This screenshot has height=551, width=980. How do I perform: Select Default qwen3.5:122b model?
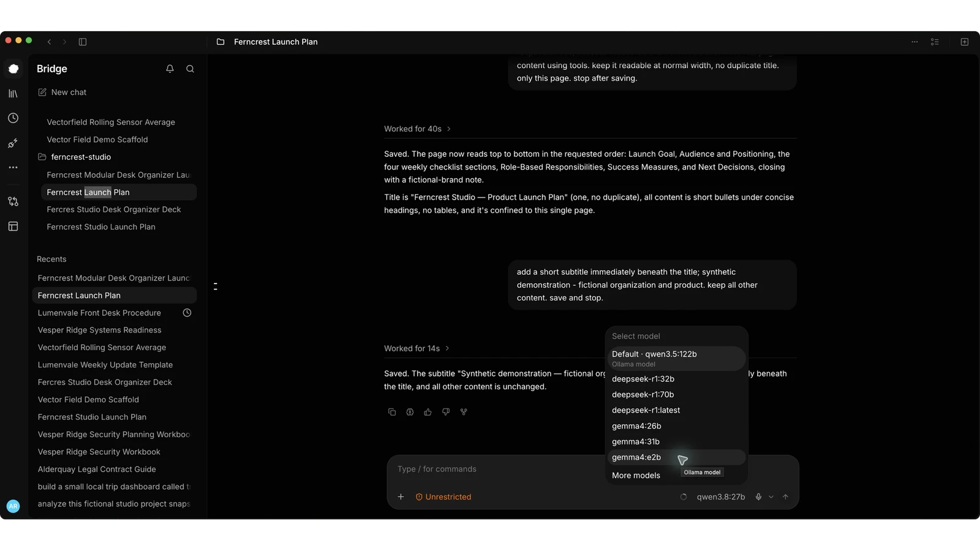click(x=676, y=358)
